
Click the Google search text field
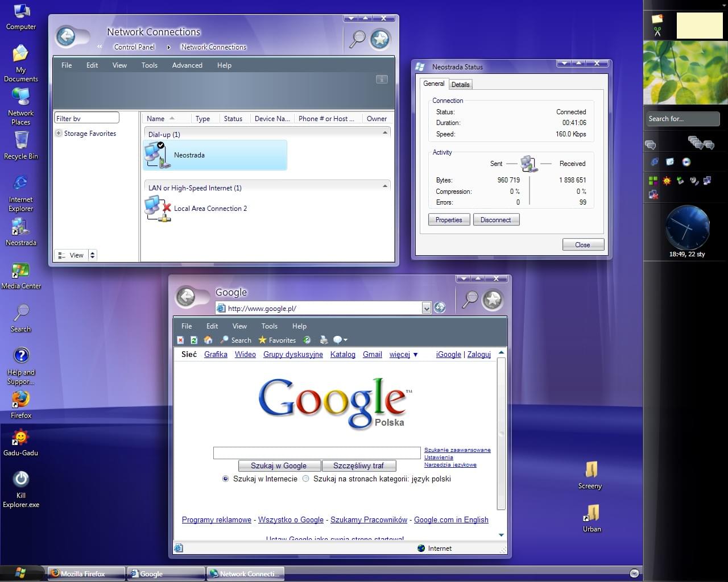(x=317, y=453)
